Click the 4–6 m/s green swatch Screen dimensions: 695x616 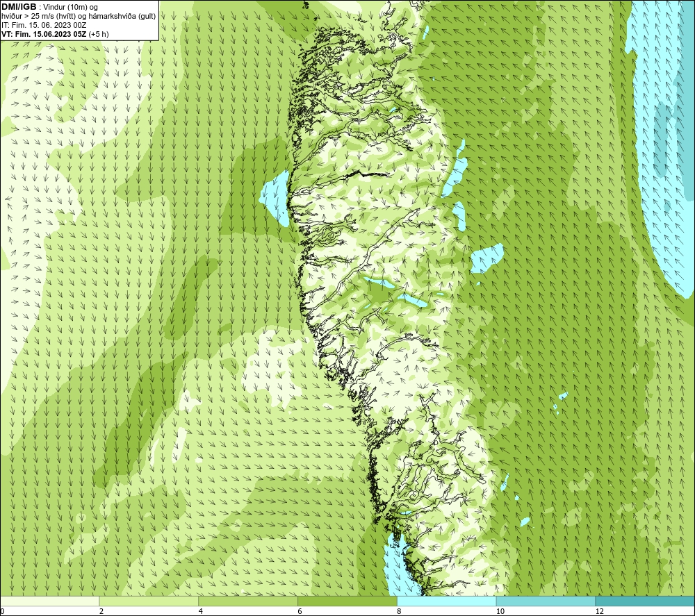coord(248,601)
